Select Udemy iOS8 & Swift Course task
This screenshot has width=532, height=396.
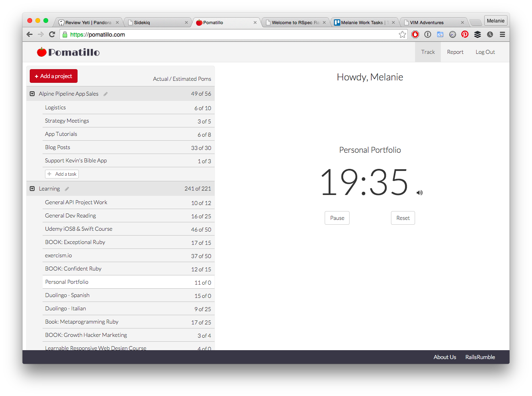(128, 229)
